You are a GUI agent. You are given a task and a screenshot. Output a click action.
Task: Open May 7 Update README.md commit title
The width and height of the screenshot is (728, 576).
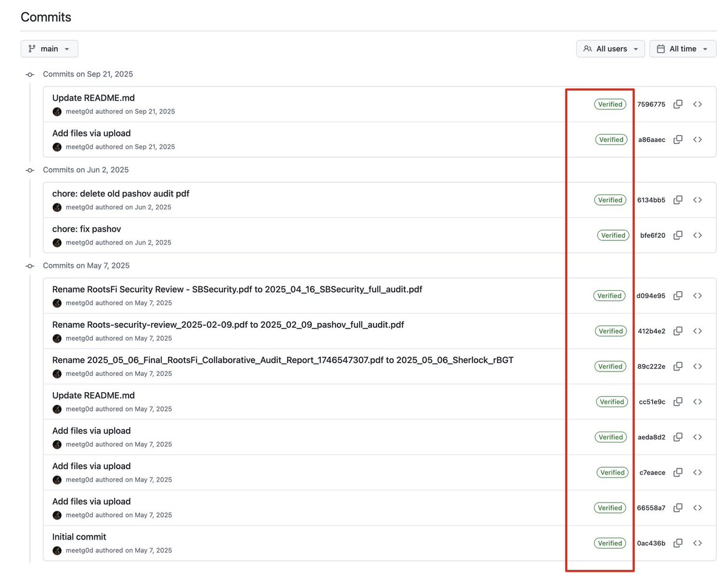point(93,395)
